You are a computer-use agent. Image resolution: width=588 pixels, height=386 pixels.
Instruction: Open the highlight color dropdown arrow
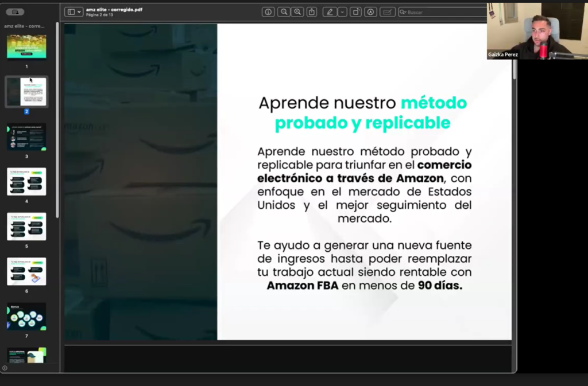342,11
